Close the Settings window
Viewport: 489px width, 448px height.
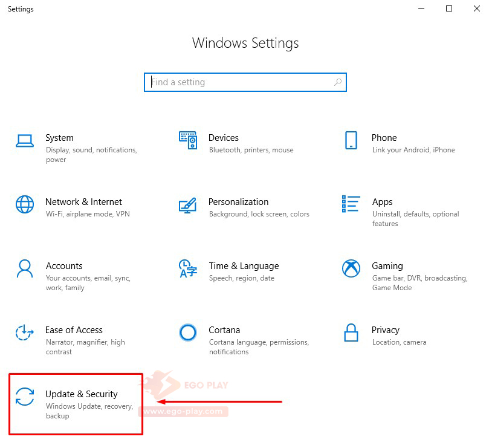click(476, 8)
